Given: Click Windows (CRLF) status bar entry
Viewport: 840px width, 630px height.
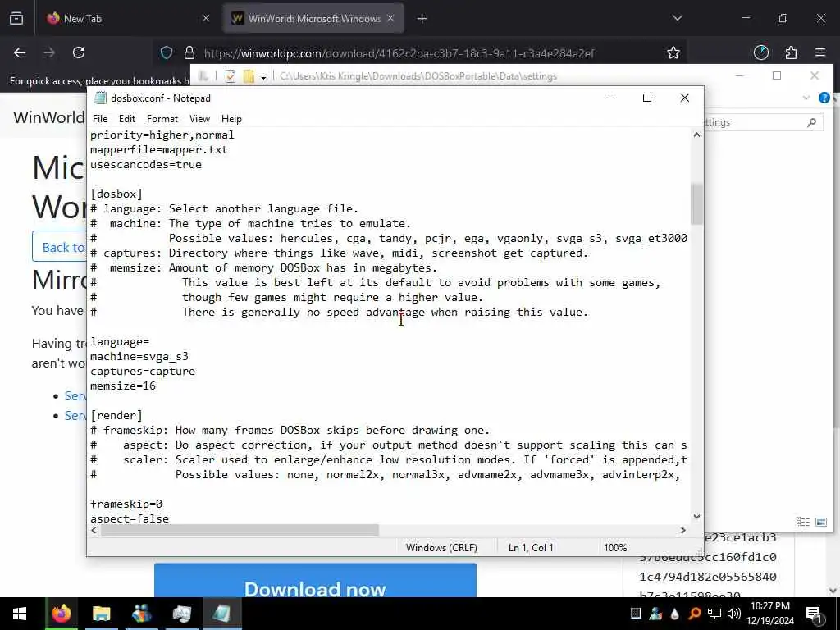Looking at the screenshot, I should pos(441,547).
